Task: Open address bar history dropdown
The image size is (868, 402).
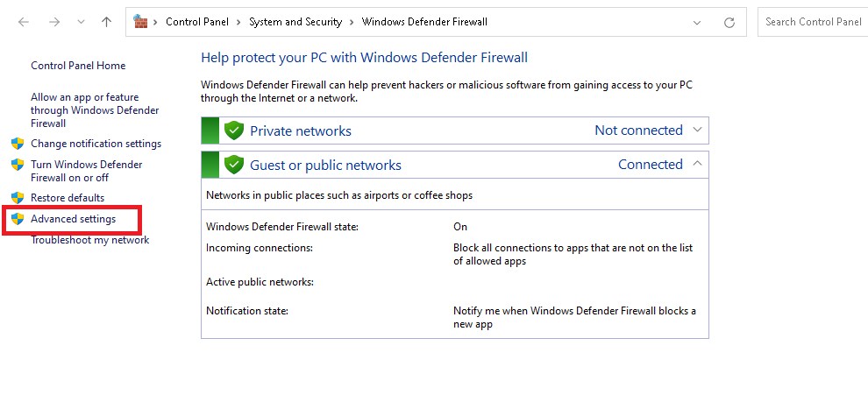Action: pyautogui.click(x=698, y=22)
